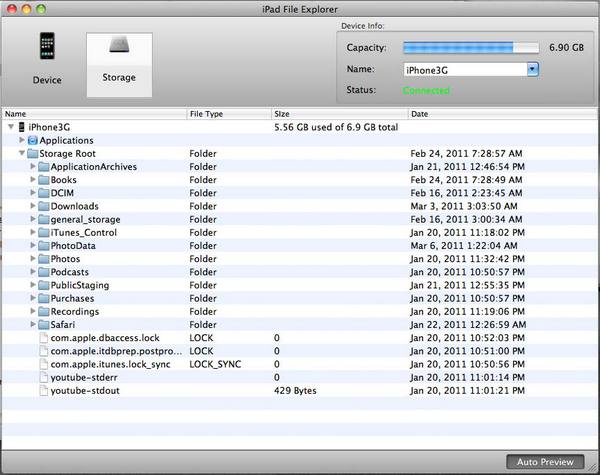Select the youtube-stderr file name
Screen dimensions: 600x475
(84, 377)
